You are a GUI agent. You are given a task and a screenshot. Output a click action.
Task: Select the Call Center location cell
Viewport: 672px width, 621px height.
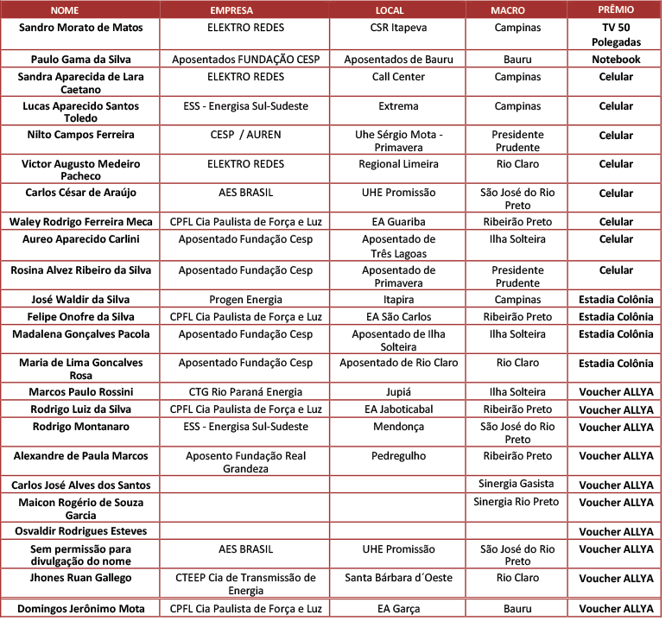397,77
